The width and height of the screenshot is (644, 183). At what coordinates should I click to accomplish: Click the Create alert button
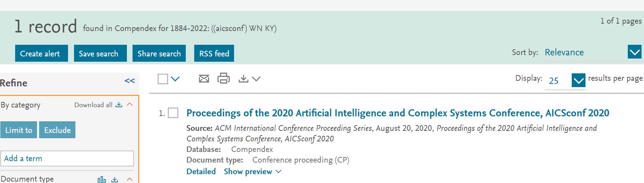pos(42,53)
